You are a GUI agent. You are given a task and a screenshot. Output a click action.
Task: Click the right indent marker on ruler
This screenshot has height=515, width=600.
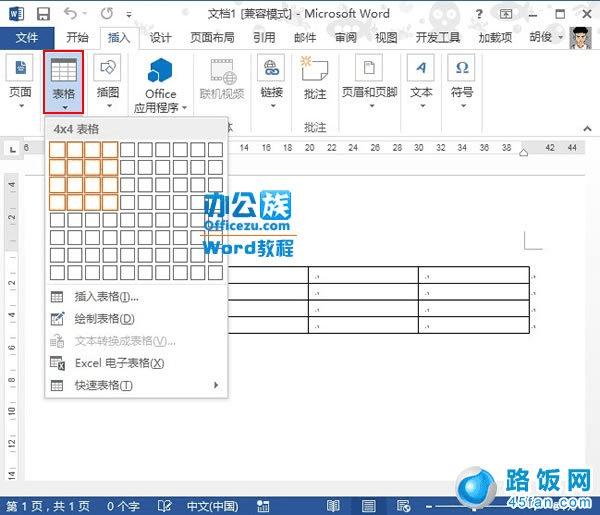[523, 153]
